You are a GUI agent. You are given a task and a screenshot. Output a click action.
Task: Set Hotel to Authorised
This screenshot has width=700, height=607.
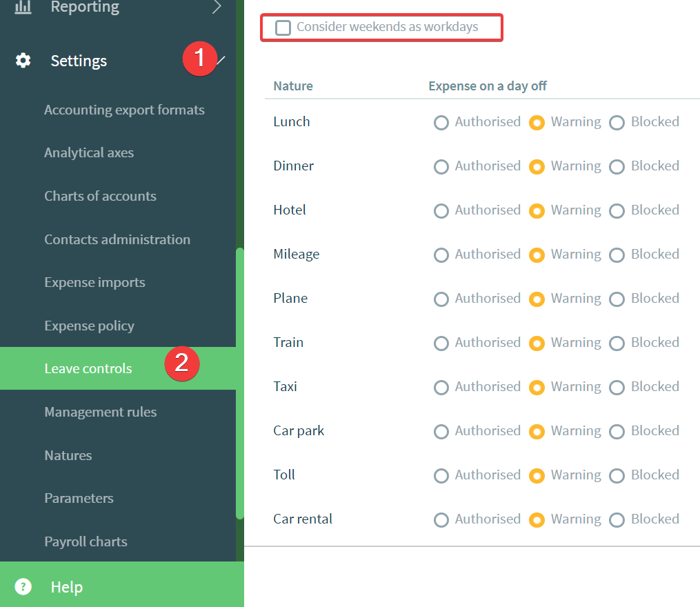[x=441, y=211]
